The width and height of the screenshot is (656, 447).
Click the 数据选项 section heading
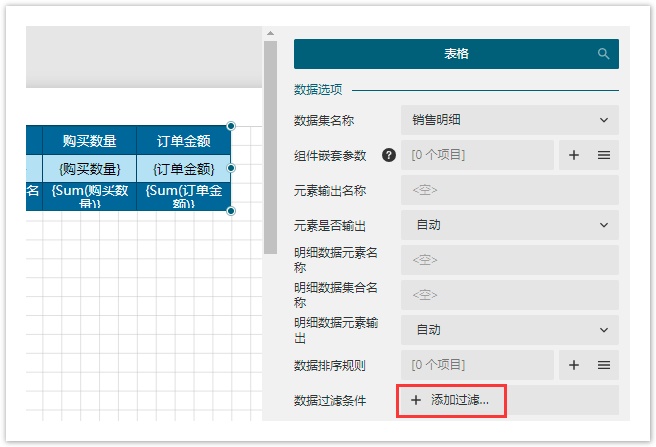318,90
